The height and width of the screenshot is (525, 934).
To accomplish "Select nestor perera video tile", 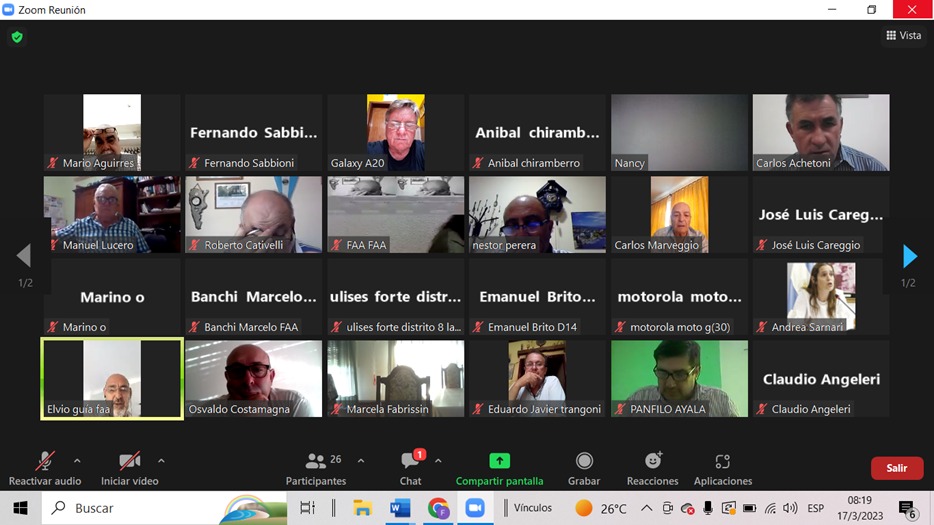I will coord(537,215).
